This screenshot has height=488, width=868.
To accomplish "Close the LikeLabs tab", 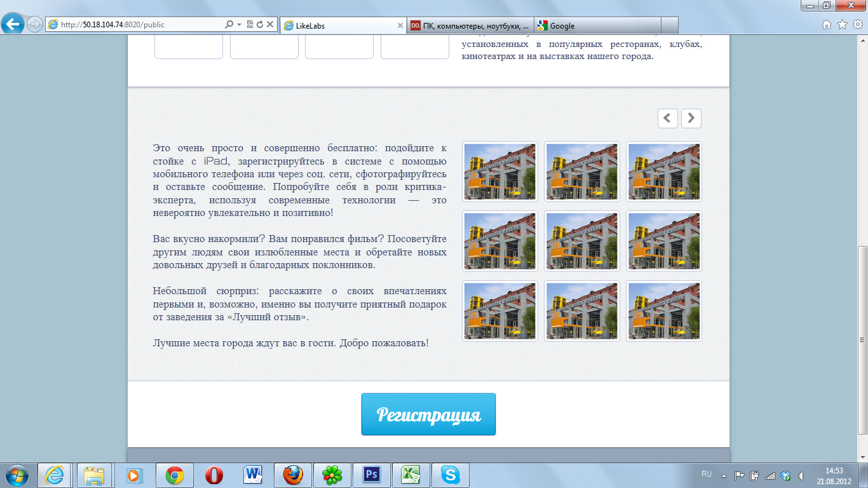I will point(400,25).
